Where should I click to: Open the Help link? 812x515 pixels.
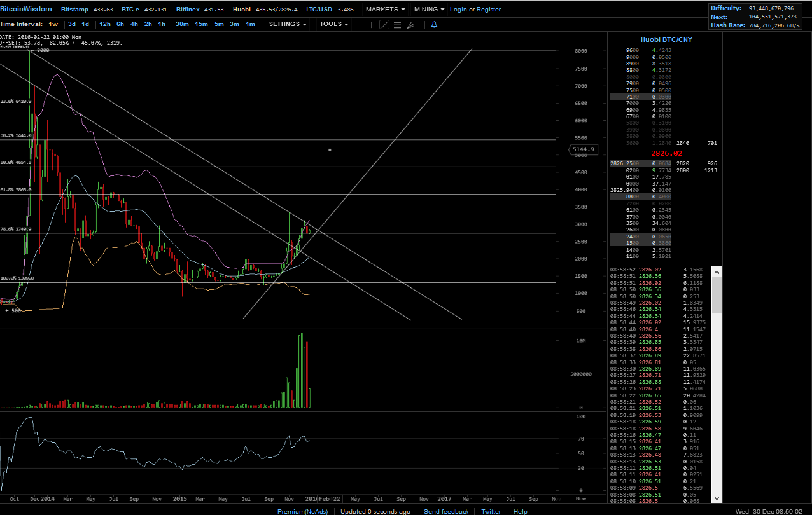coord(521,511)
